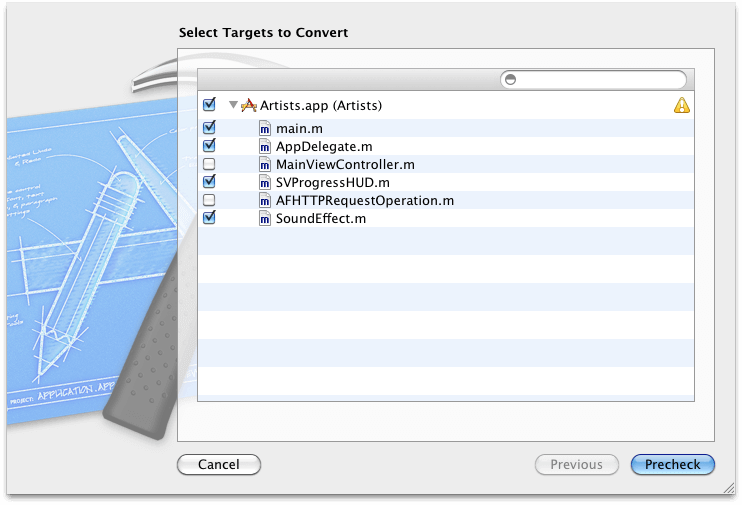
Task: Focus the search filter field
Action: coord(600,79)
